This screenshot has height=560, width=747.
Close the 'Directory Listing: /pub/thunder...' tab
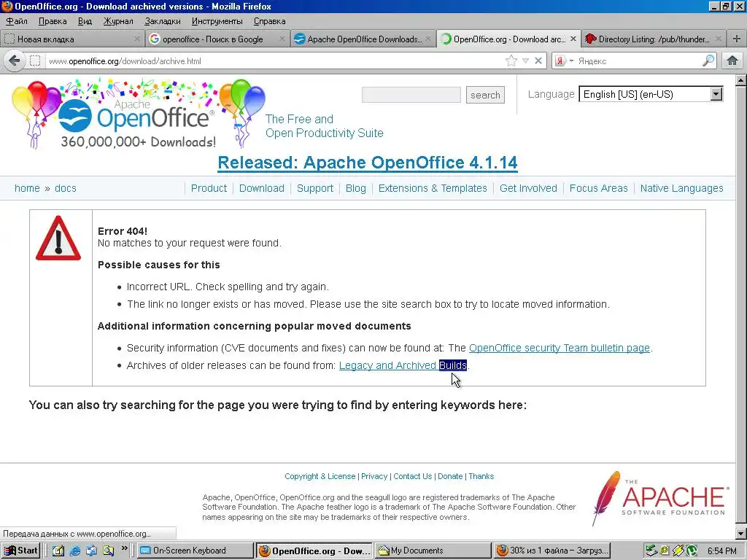pos(719,39)
